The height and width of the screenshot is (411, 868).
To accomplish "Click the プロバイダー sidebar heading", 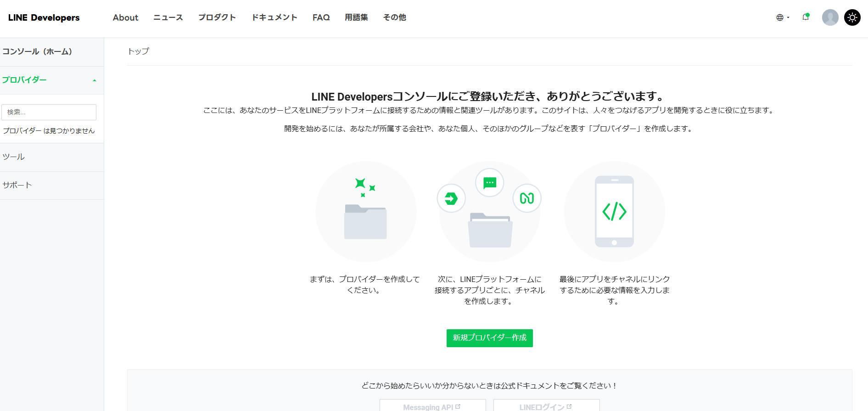I will [24, 80].
